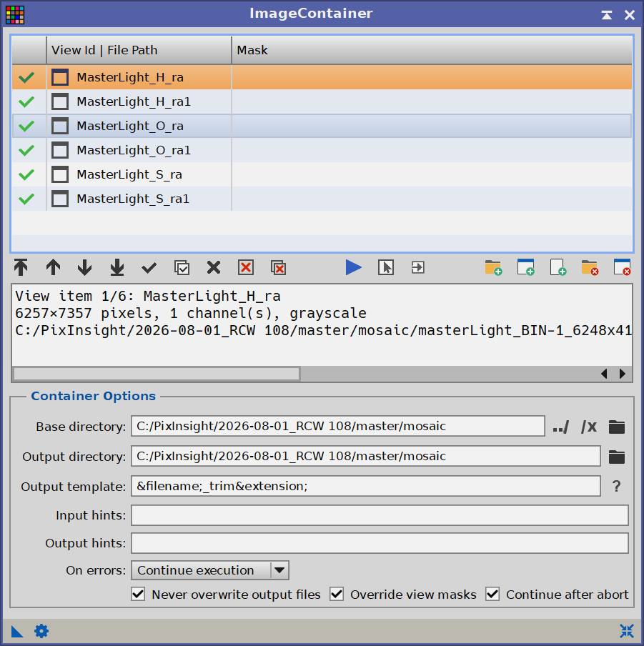
Task: Click the ImageContainer colored grid title icon
Action: 15,15
